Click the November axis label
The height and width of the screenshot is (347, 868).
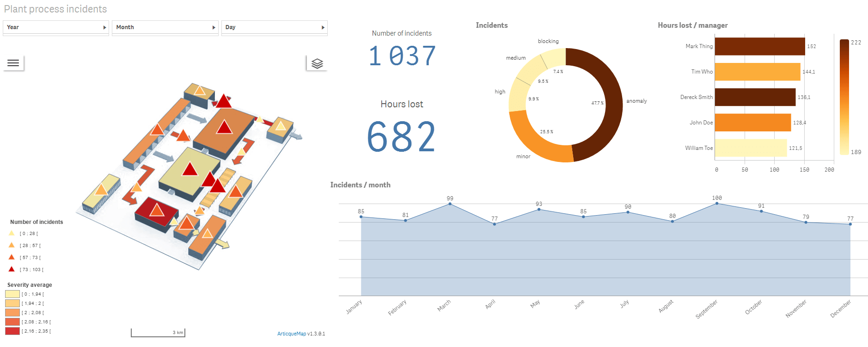(796, 309)
